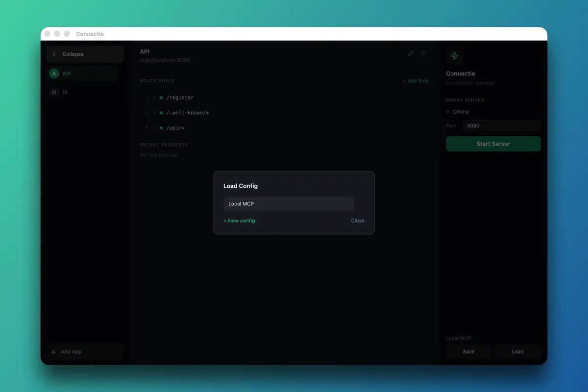The height and width of the screenshot is (392, 588).
Task: Open the /api/* route rule
Action: tap(175, 128)
